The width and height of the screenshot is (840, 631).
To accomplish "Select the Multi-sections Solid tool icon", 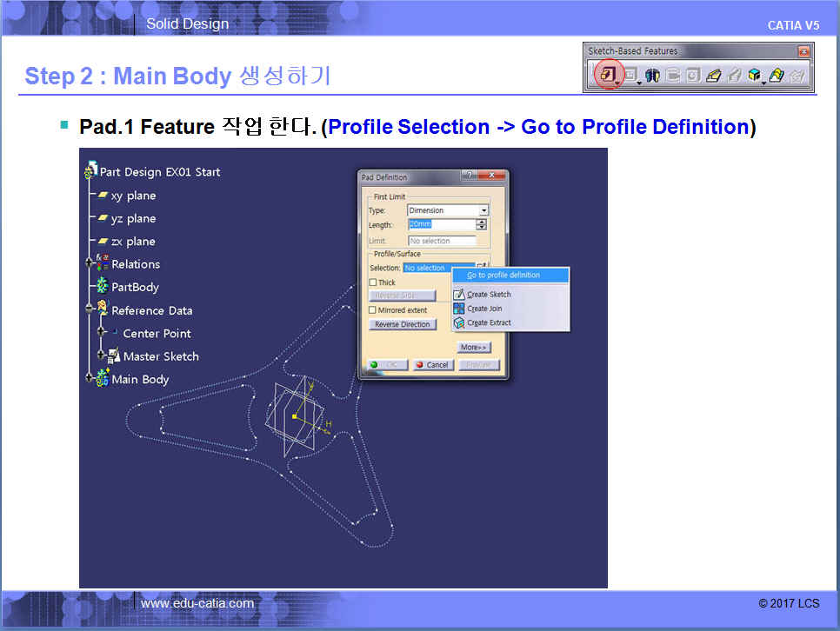I will (777, 75).
